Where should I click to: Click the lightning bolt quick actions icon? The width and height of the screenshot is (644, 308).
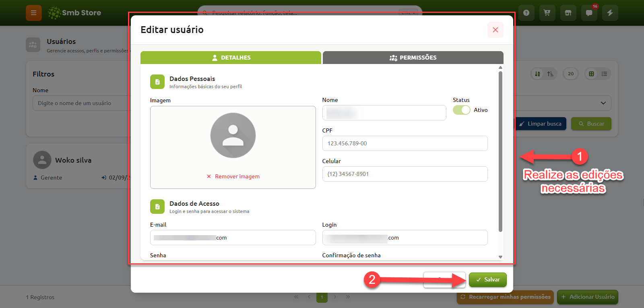click(610, 13)
